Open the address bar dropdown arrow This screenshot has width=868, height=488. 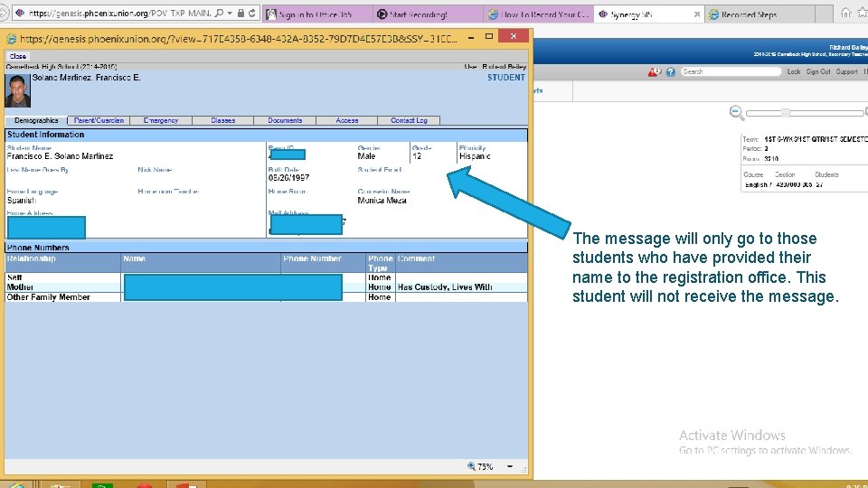coord(230,13)
